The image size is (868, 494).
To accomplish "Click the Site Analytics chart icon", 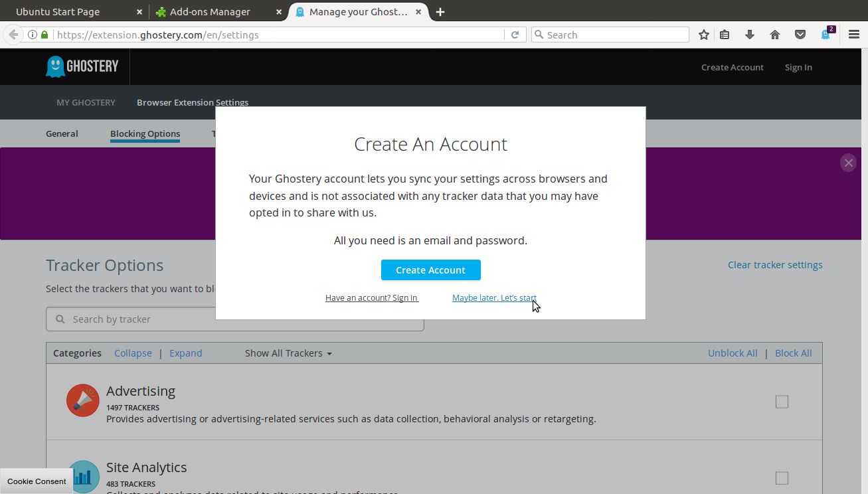I will coord(83,477).
